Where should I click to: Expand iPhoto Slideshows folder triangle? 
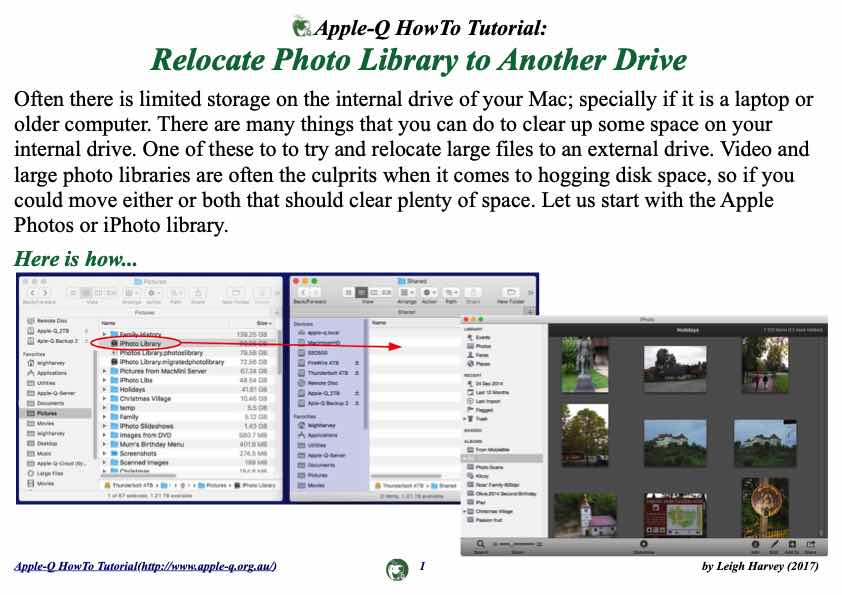tap(105, 426)
